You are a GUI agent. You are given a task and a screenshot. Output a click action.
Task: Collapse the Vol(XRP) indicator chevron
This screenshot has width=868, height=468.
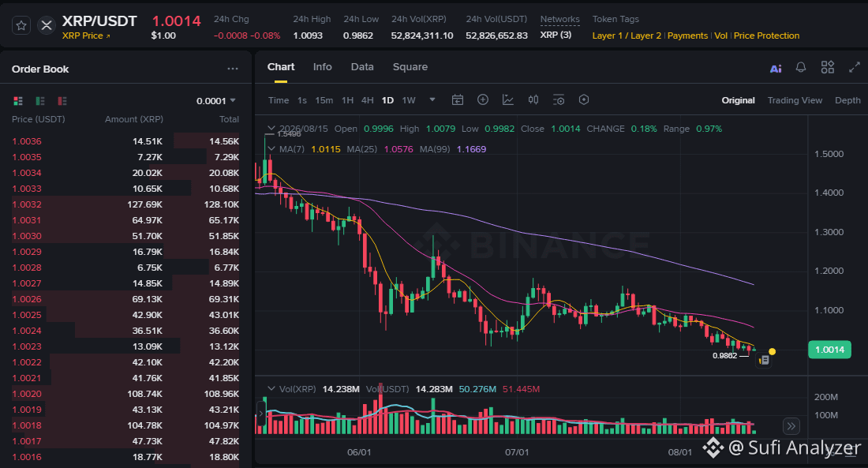point(271,389)
